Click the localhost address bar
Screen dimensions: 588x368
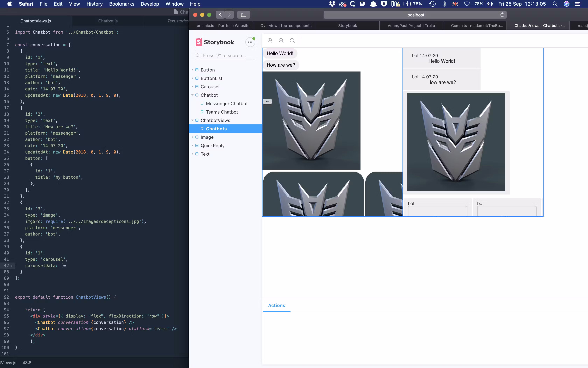click(415, 15)
